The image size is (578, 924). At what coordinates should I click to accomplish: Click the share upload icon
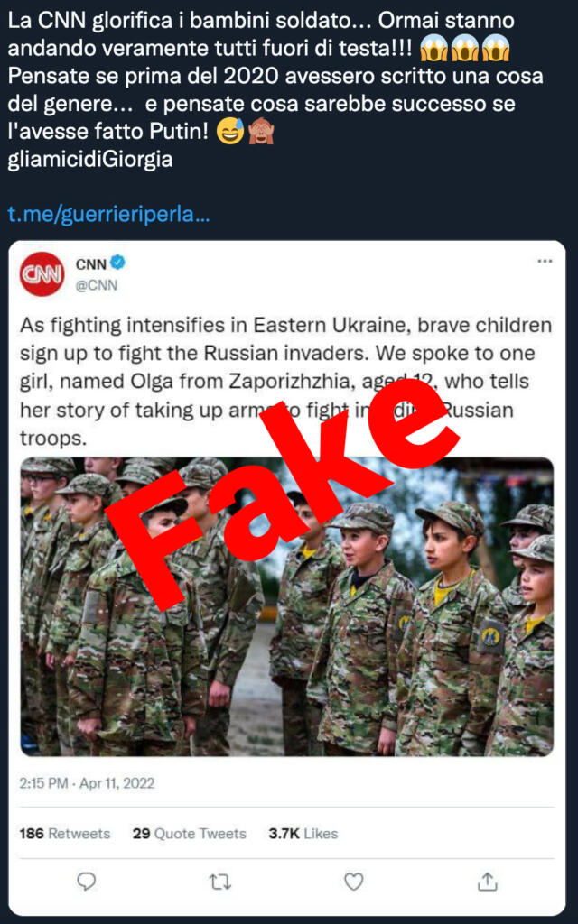487,882
